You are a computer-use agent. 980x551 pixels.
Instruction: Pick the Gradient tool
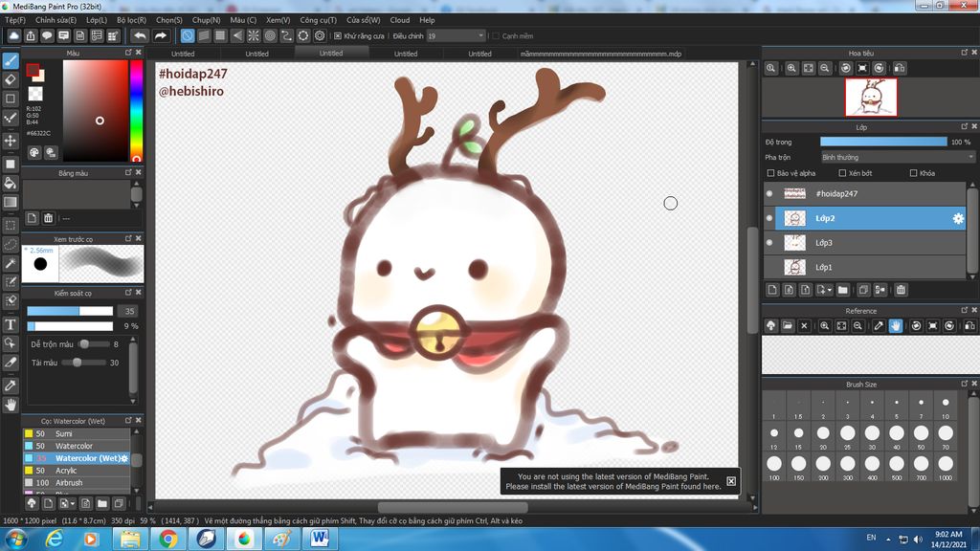coord(11,202)
